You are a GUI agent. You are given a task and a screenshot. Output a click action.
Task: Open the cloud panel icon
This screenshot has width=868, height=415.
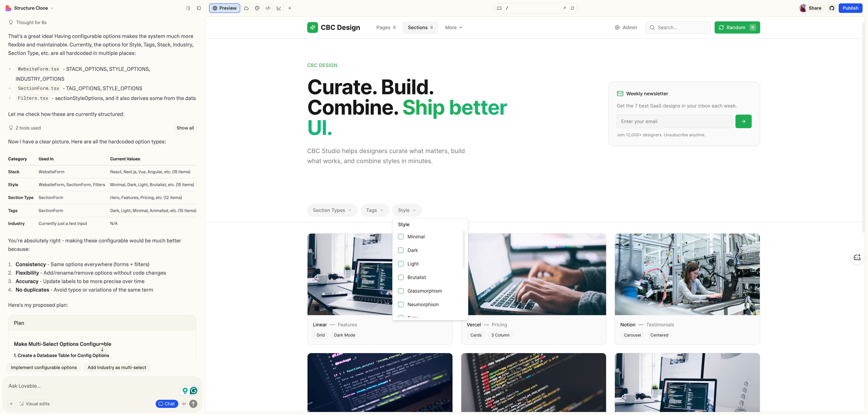coord(246,8)
